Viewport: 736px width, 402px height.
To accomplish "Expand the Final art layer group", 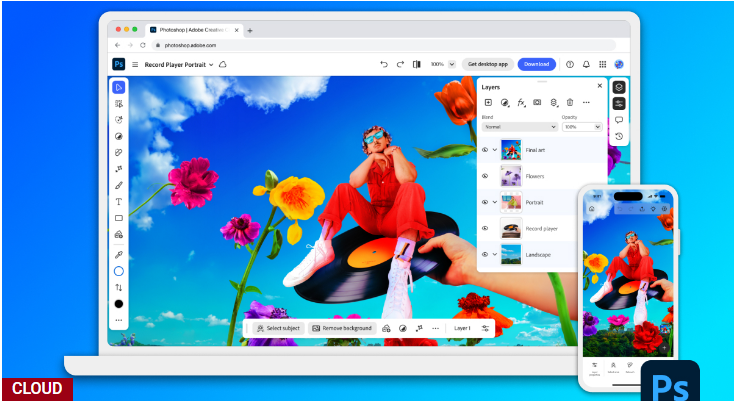I will point(495,150).
